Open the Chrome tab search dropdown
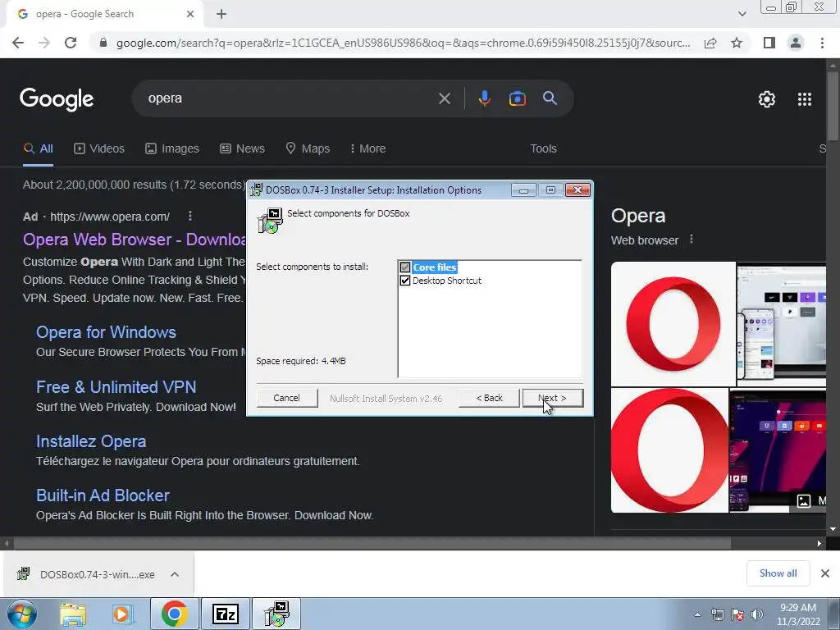 click(x=742, y=14)
